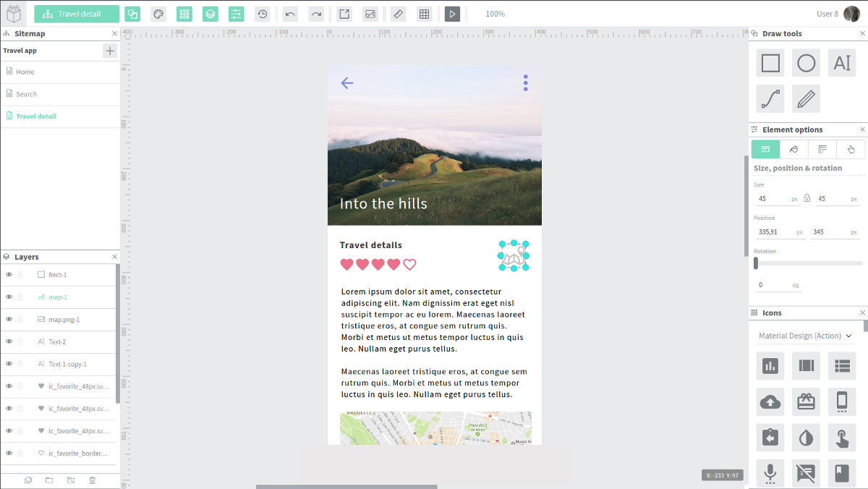
Task: Switch to the interactions tab in Element options
Action: 851,149
